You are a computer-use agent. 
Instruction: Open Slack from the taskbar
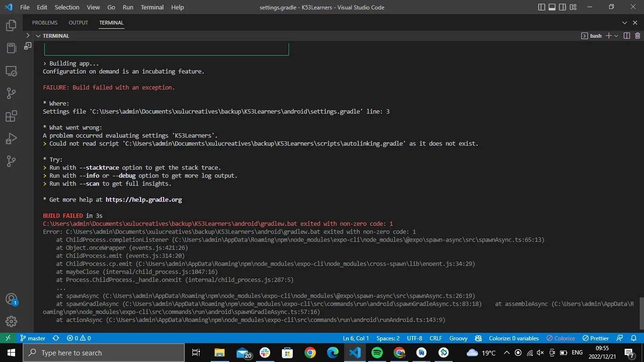tap(265, 353)
